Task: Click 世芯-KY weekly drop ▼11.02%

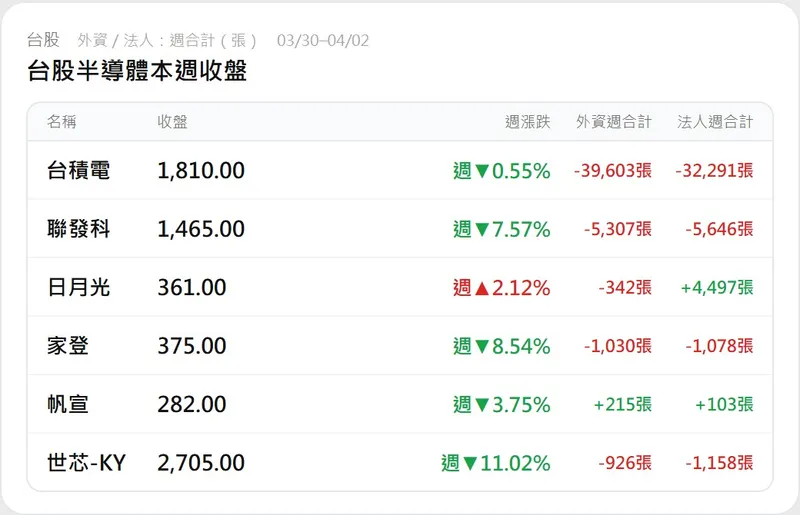Action: [x=495, y=463]
